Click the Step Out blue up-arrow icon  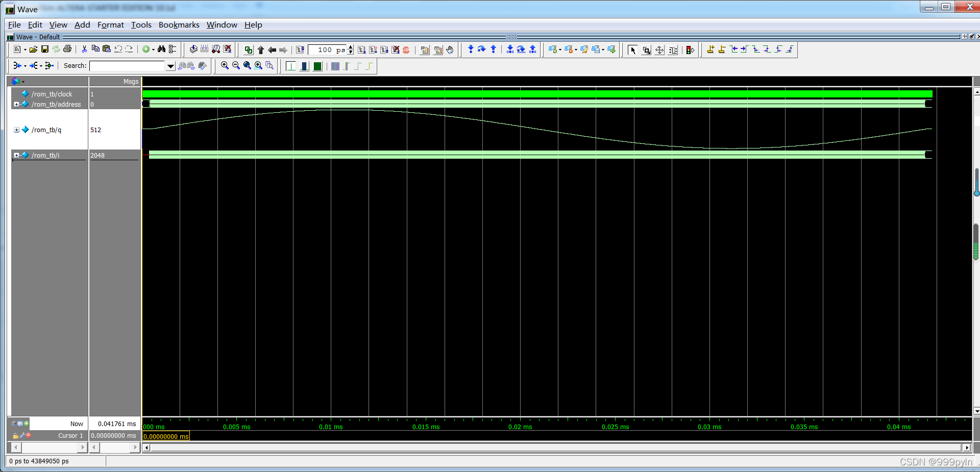[493, 49]
